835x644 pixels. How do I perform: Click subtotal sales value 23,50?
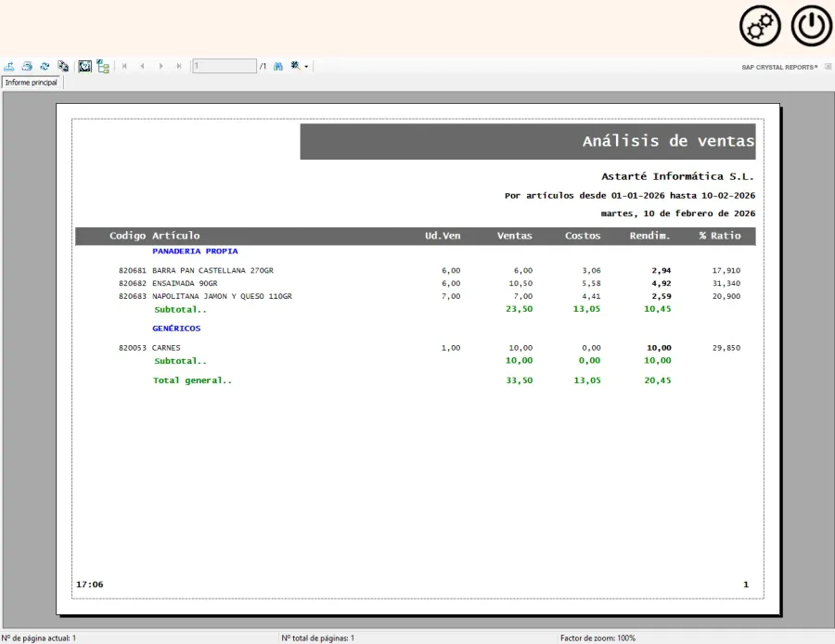point(520,309)
